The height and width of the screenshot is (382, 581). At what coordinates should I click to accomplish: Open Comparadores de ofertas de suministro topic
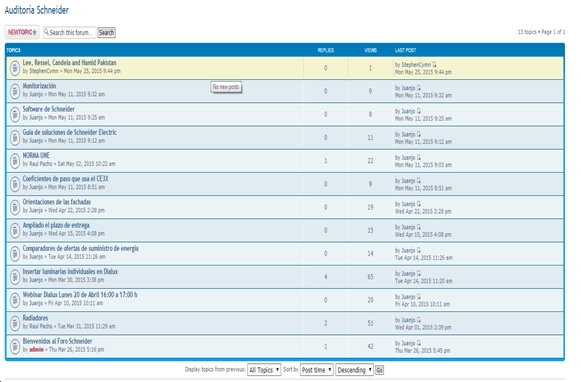pyautogui.click(x=80, y=248)
